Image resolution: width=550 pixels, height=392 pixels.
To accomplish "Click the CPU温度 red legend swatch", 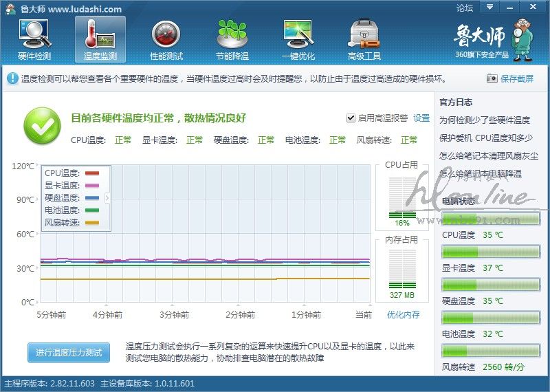I will tap(91, 173).
